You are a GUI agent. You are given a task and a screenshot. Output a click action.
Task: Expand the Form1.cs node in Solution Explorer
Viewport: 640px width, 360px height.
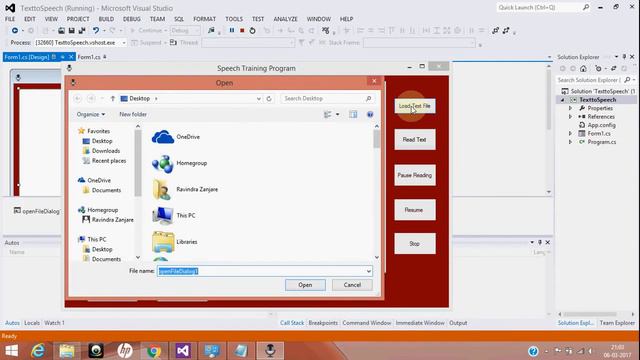[x=571, y=133]
